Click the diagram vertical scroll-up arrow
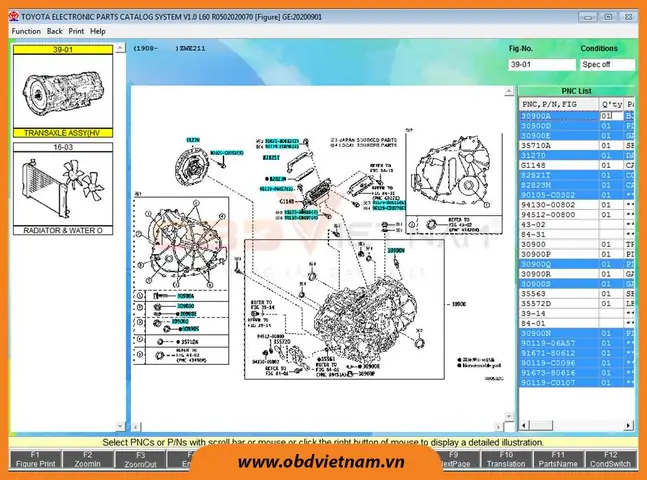This screenshot has height=480, width=647. point(509,91)
